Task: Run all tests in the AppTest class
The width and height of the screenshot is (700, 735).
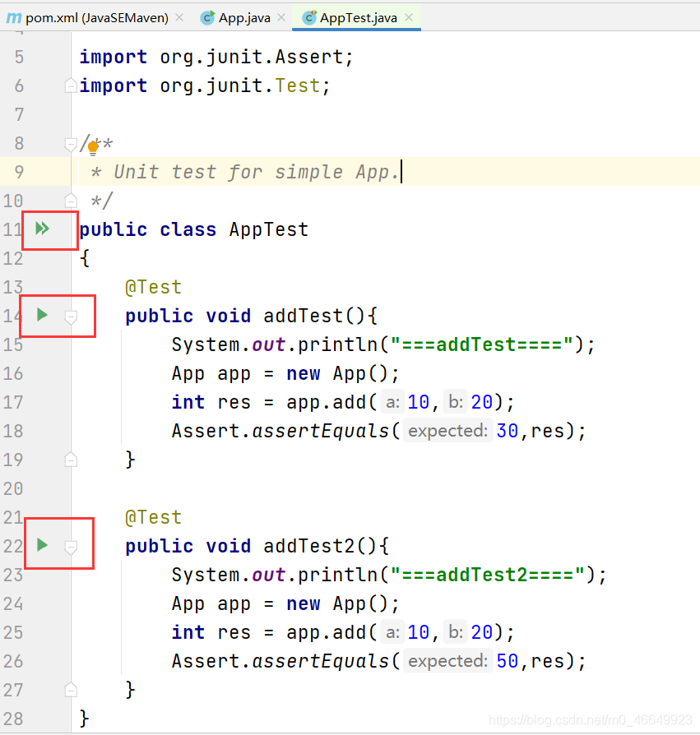Action: pyautogui.click(x=42, y=229)
